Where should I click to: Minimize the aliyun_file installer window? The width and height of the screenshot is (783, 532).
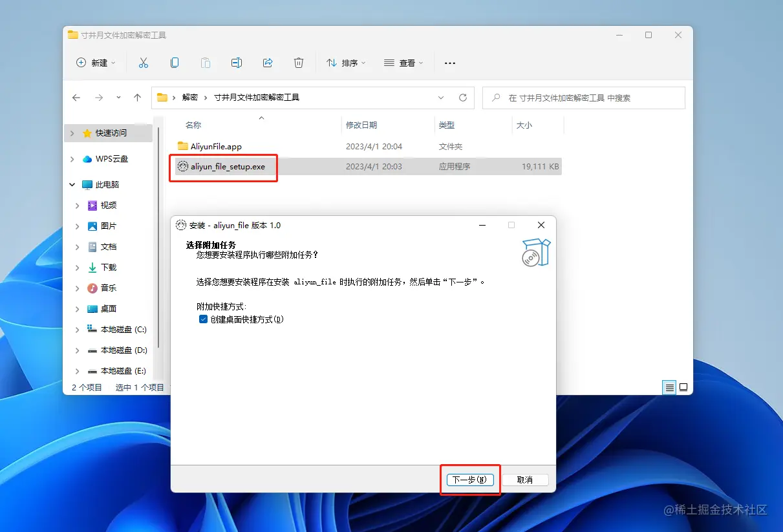pos(482,225)
